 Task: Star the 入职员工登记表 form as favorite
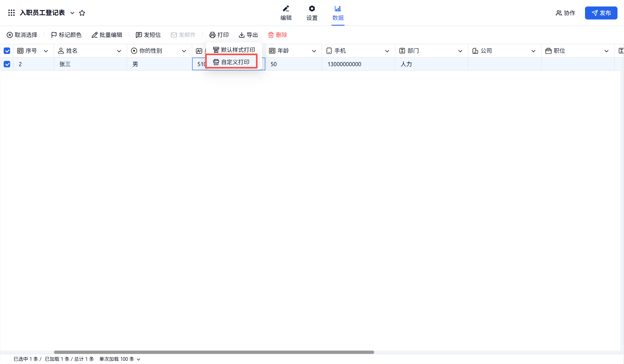click(82, 13)
